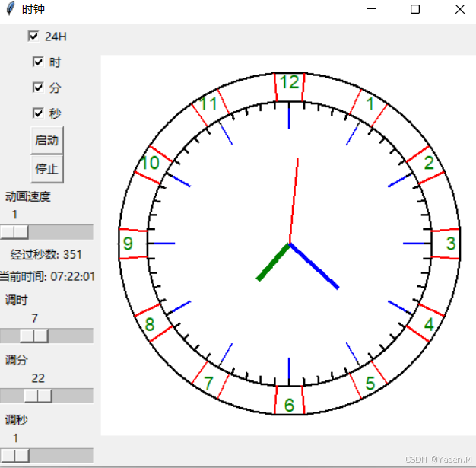476x468 pixels.
Task: Click the 调分 slider value 22
Action: [38, 378]
